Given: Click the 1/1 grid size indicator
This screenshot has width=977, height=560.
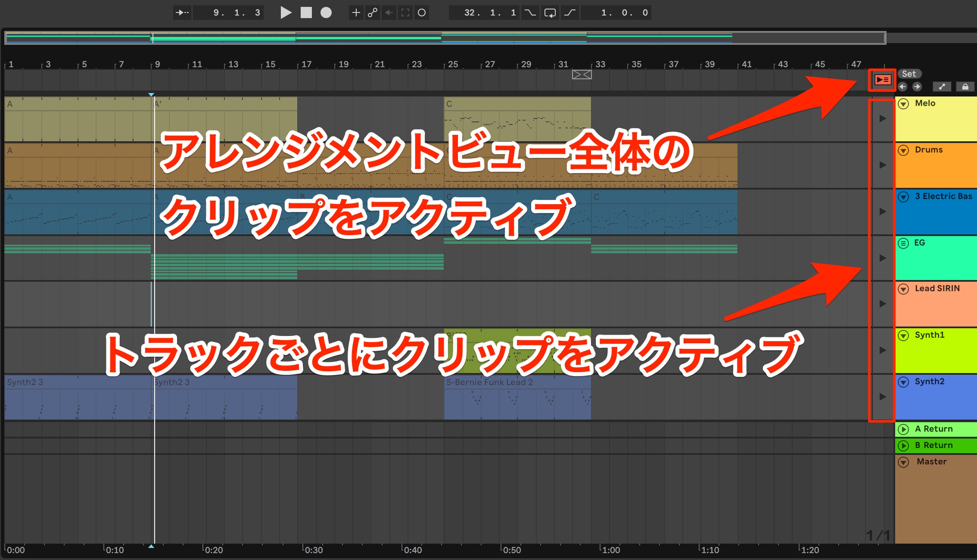Looking at the screenshot, I should click(x=878, y=535).
